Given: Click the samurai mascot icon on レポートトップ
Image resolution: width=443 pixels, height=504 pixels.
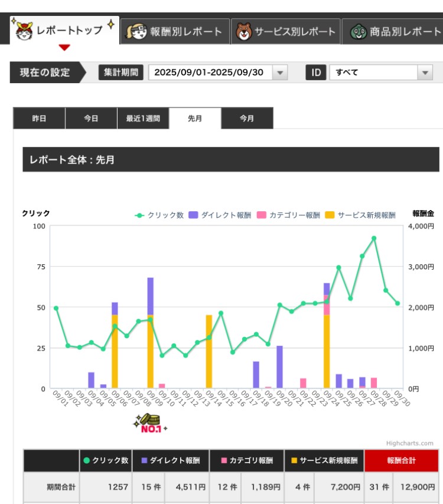Looking at the screenshot, I should pyautogui.click(x=24, y=31).
